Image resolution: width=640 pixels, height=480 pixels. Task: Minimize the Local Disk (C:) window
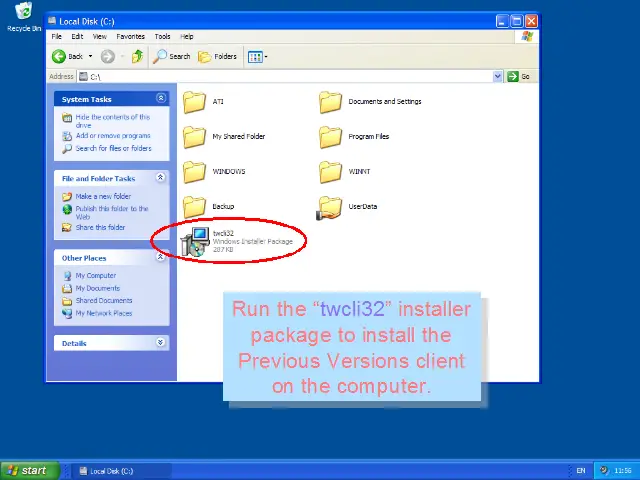point(502,21)
